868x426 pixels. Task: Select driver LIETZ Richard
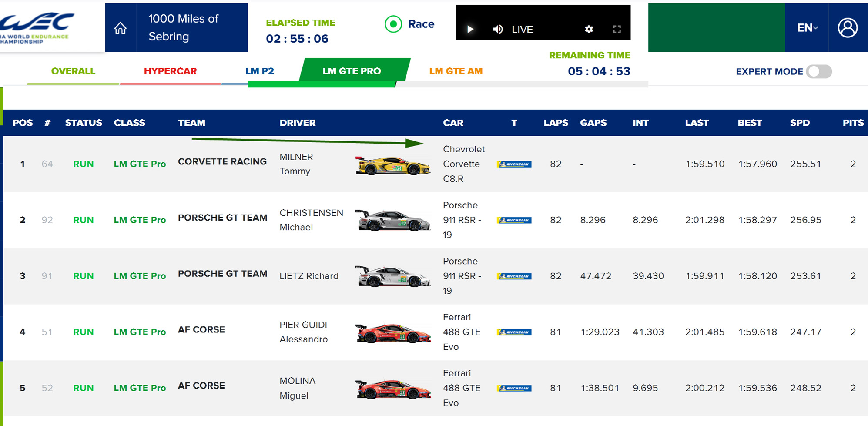click(x=309, y=276)
